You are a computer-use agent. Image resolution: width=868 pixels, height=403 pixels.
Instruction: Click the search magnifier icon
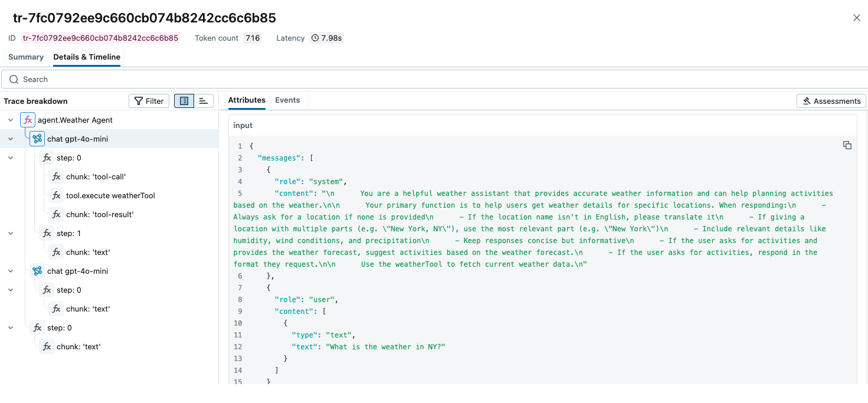(14, 79)
